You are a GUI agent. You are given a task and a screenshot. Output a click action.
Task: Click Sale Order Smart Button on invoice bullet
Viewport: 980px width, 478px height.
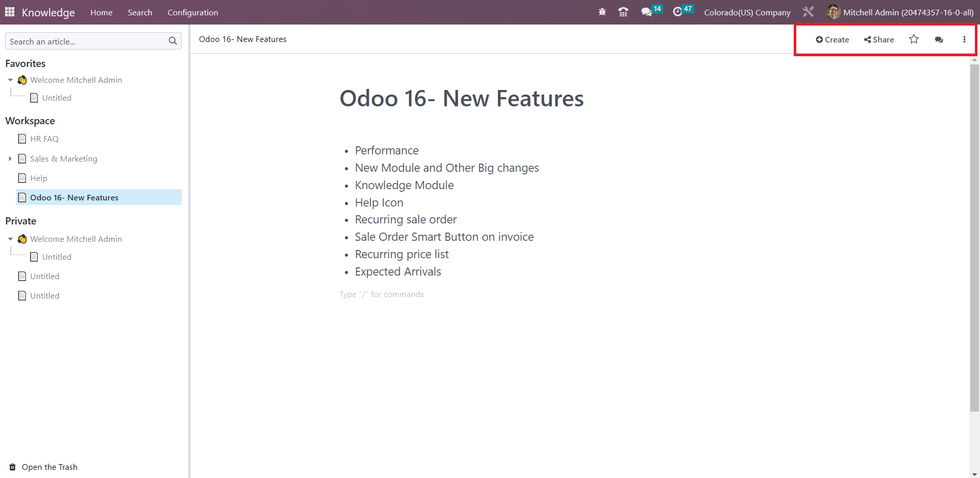click(x=444, y=237)
